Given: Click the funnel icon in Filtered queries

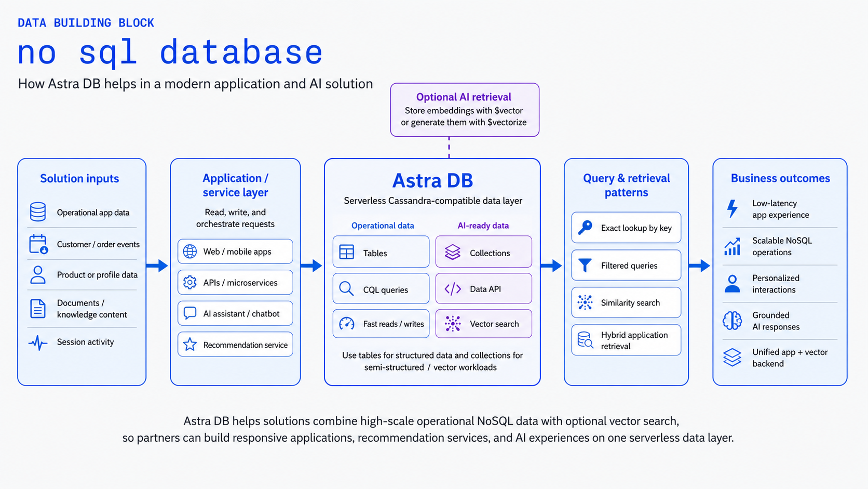Looking at the screenshot, I should click(x=585, y=266).
